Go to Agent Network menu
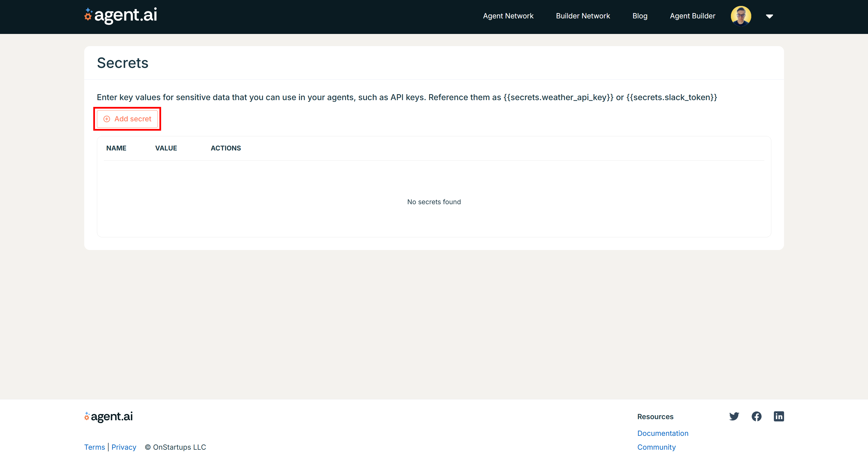This screenshot has height=461, width=868. [508, 16]
